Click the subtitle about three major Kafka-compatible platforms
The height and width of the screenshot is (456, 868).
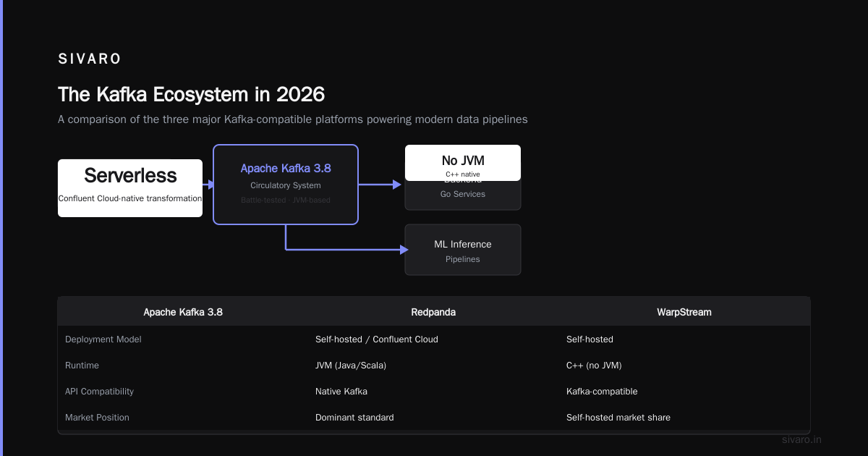pyautogui.click(x=293, y=119)
